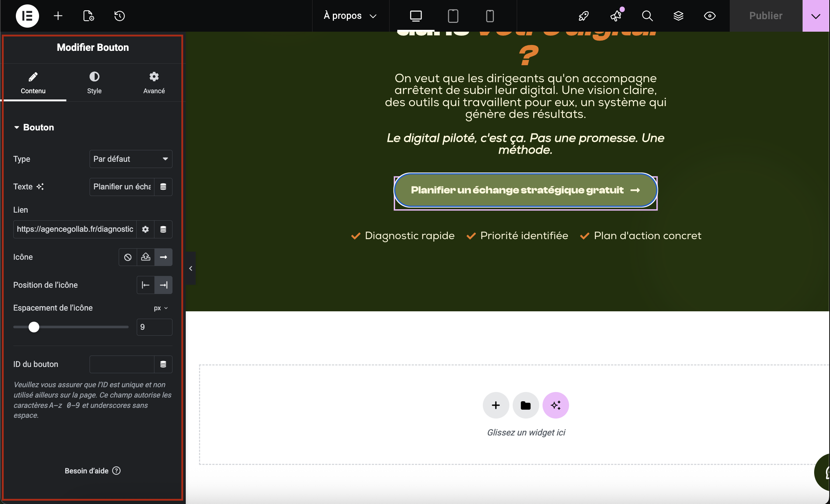The image size is (830, 504).
Task: Change the px unit for icon spacing
Action: pyautogui.click(x=161, y=308)
